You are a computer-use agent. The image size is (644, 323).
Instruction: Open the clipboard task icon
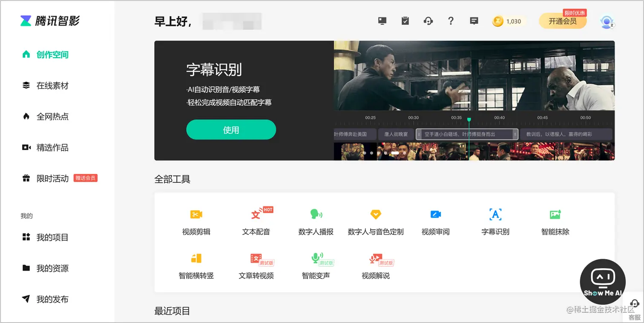[405, 20]
